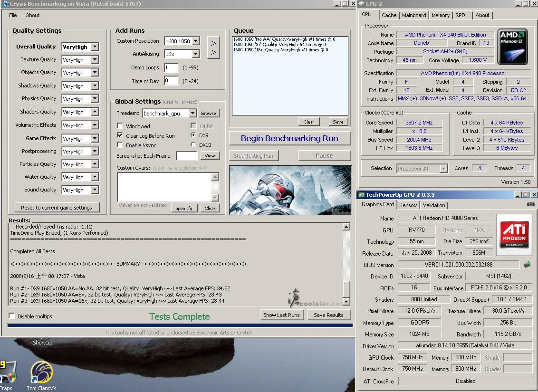
Task: Click the Results scrollbar down arrow
Action: 346,302
